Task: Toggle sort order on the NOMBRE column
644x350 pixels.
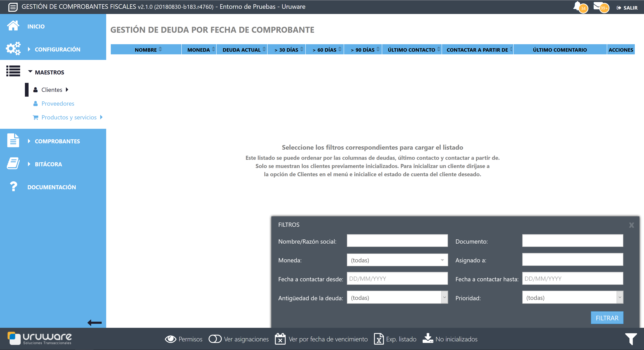Action: coord(160,49)
